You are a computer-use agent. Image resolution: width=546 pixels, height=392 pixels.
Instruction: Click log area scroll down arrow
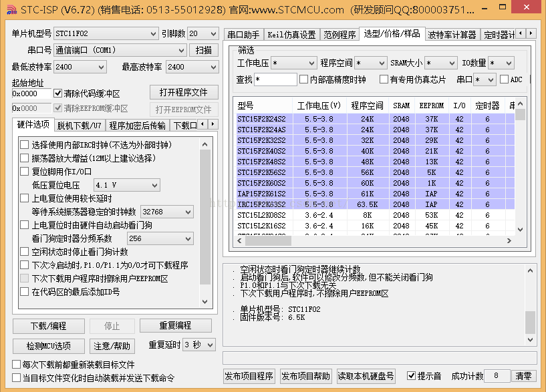(530, 339)
